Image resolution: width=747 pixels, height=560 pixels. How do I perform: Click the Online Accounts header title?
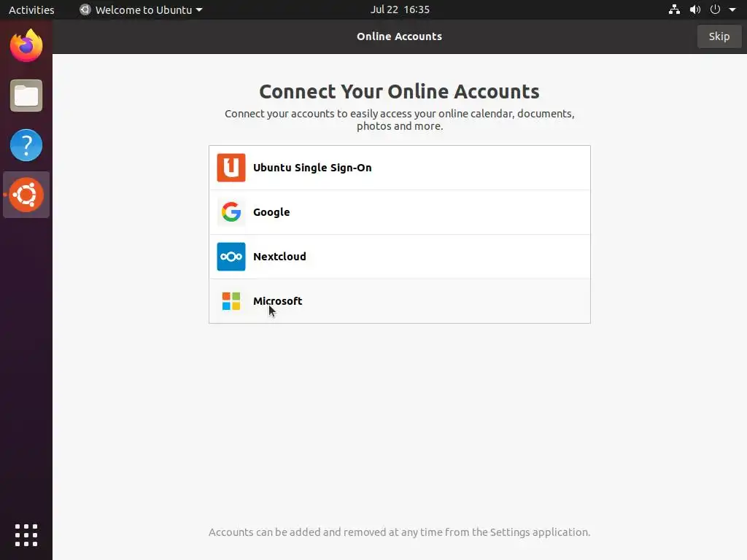pos(399,36)
